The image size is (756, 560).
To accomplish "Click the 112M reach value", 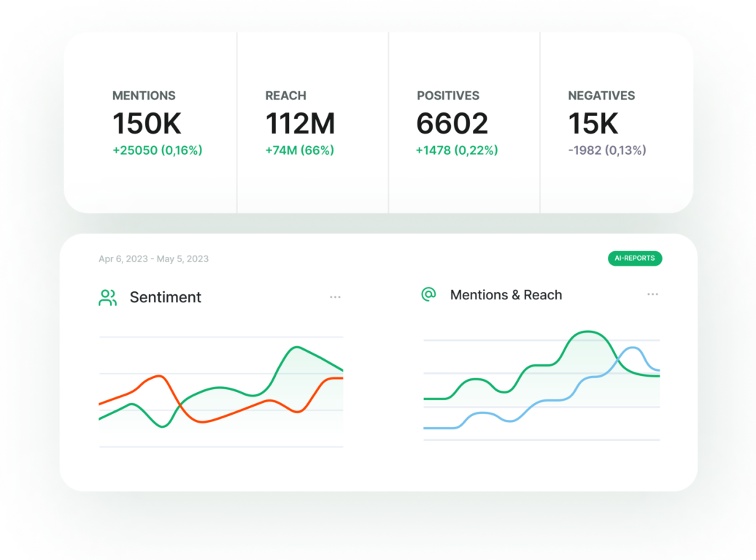I will click(x=300, y=123).
